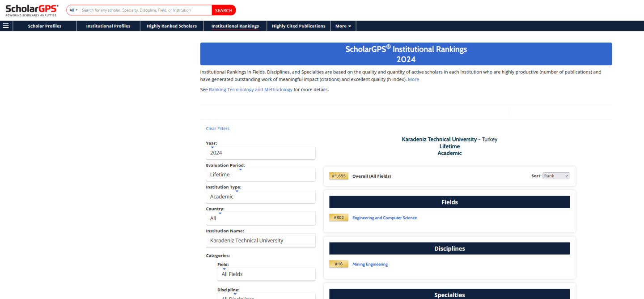
Task: Open the hamburger menu icon
Action: 6,26
